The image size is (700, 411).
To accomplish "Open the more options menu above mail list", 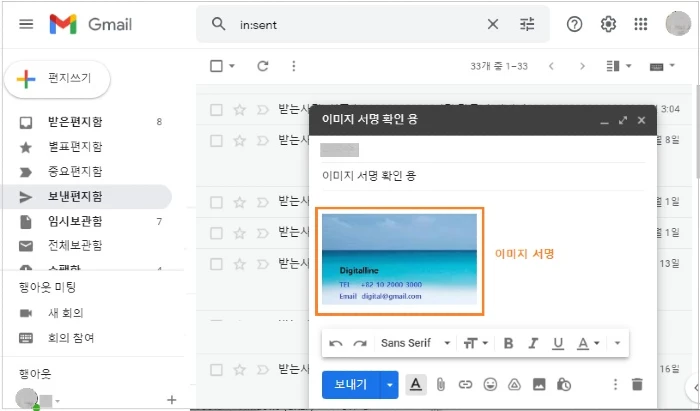I will 293,66.
